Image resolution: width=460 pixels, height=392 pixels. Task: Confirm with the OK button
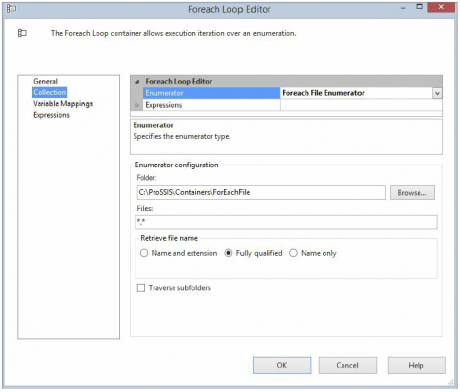point(282,365)
